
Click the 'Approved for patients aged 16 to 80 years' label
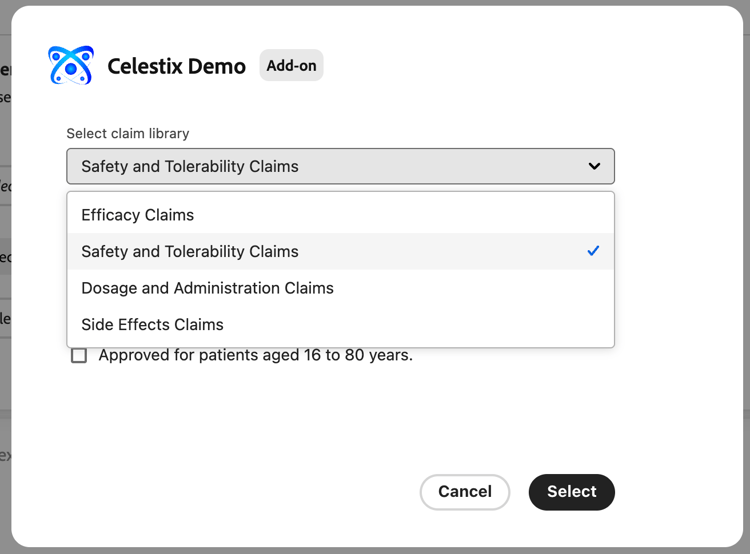(x=255, y=355)
